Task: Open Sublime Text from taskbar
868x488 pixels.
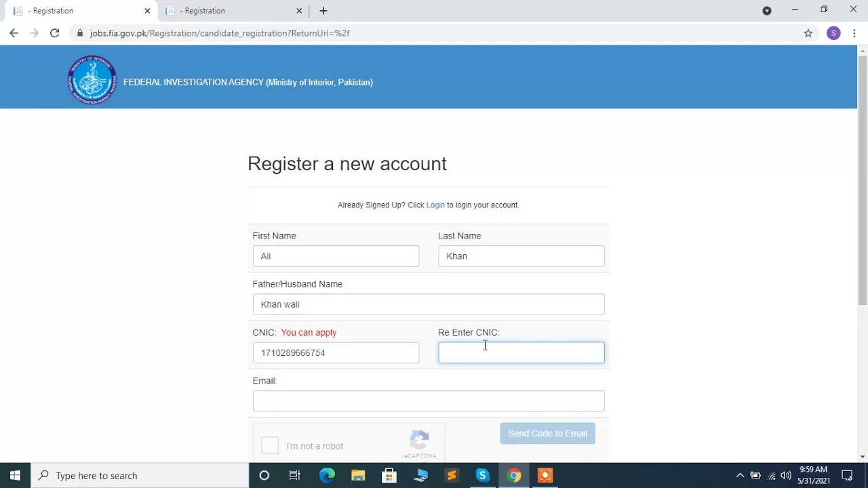Action: point(452,475)
